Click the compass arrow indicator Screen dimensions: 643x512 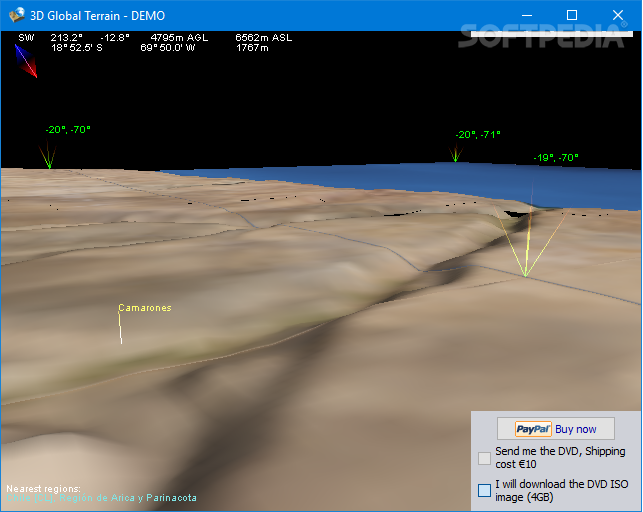[x=26, y=61]
